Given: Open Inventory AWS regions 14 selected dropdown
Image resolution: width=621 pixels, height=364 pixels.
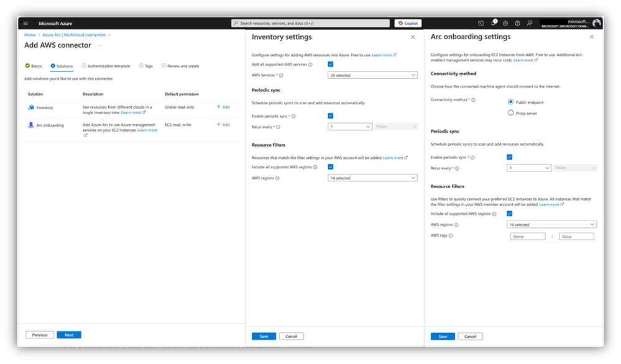Looking at the screenshot, I should 373,178.
